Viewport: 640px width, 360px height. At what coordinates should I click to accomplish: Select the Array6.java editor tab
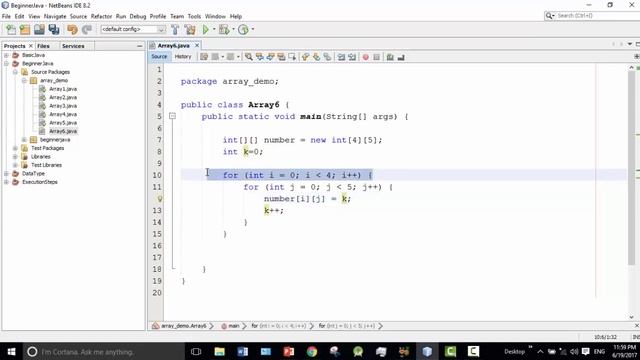click(173, 46)
